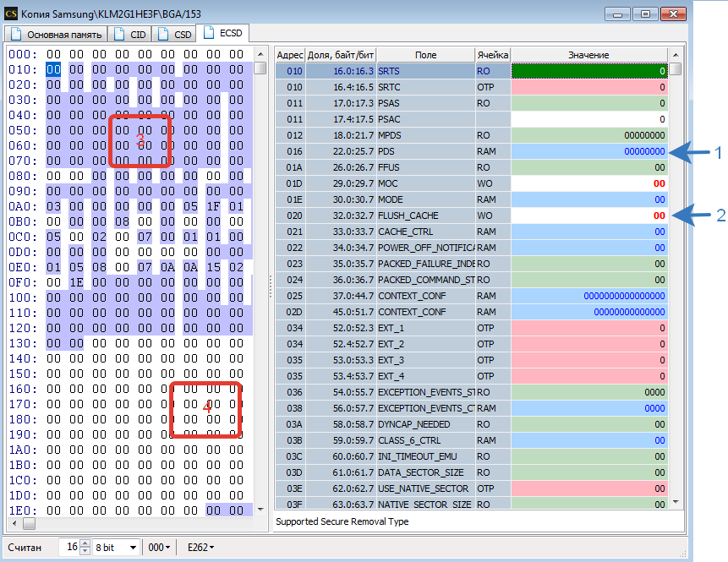This screenshot has width=728, height=562.
Task: Click the CS application icon in title bar
Action: pos(12,13)
